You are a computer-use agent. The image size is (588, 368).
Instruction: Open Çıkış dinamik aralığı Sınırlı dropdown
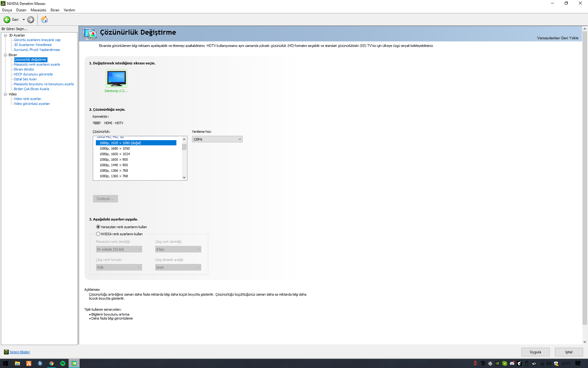pyautogui.click(x=178, y=267)
